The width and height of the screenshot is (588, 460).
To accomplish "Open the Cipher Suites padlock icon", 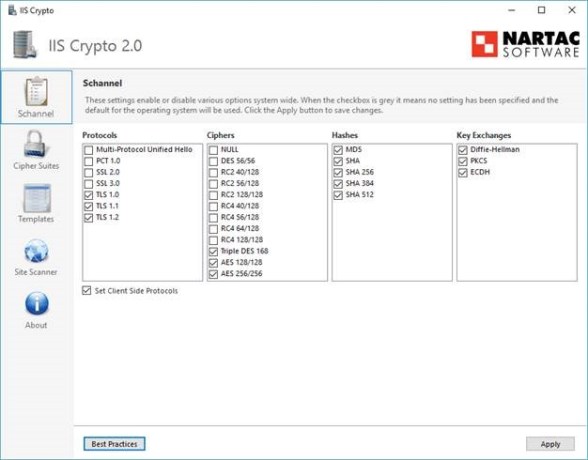I will 36,144.
